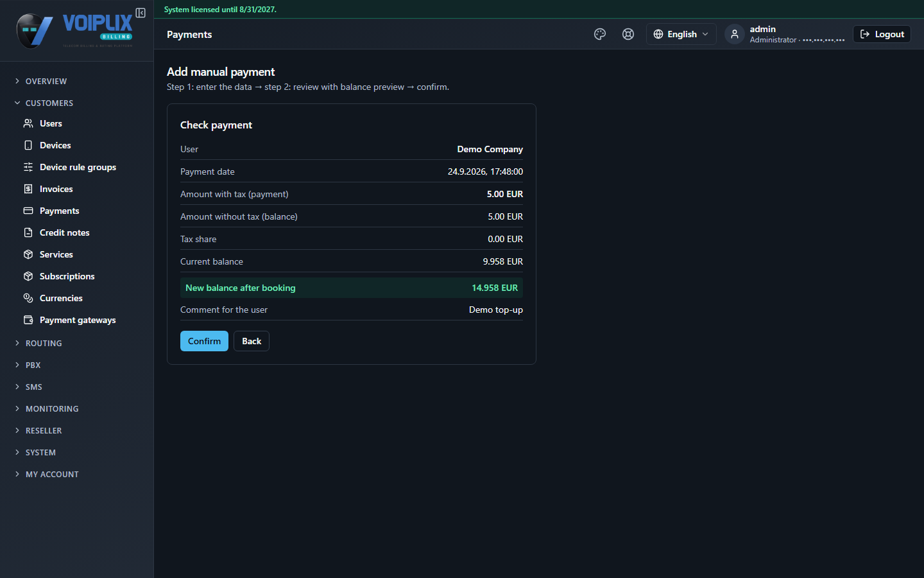Click the current balance 9.958 EUR value
924x578 pixels.
503,261
